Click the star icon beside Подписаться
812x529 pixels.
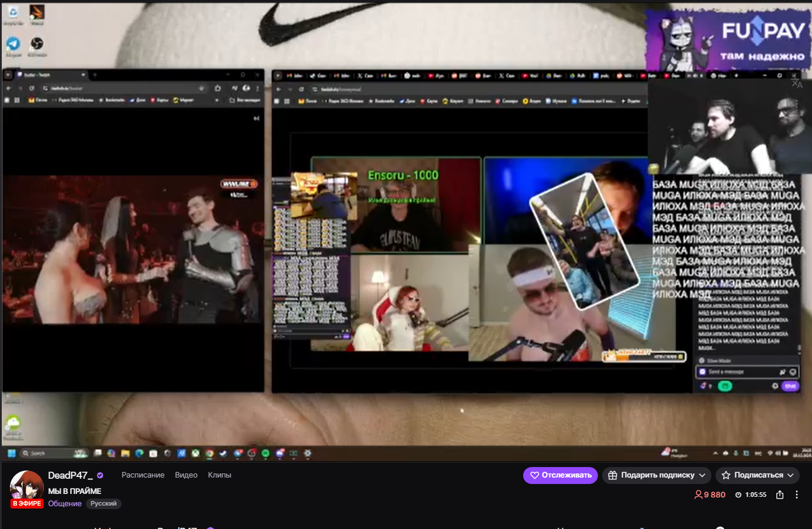coord(726,475)
